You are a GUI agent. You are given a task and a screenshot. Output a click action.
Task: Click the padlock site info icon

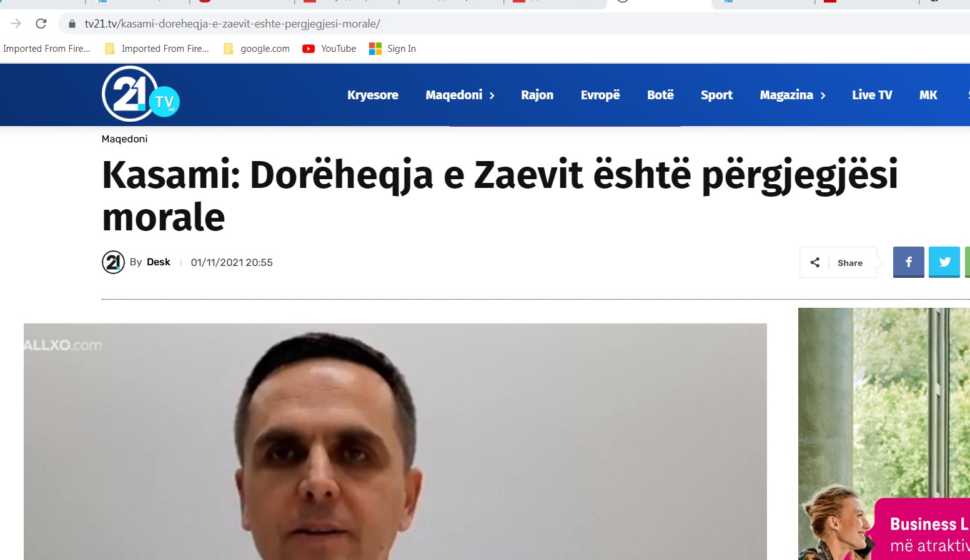click(x=72, y=24)
